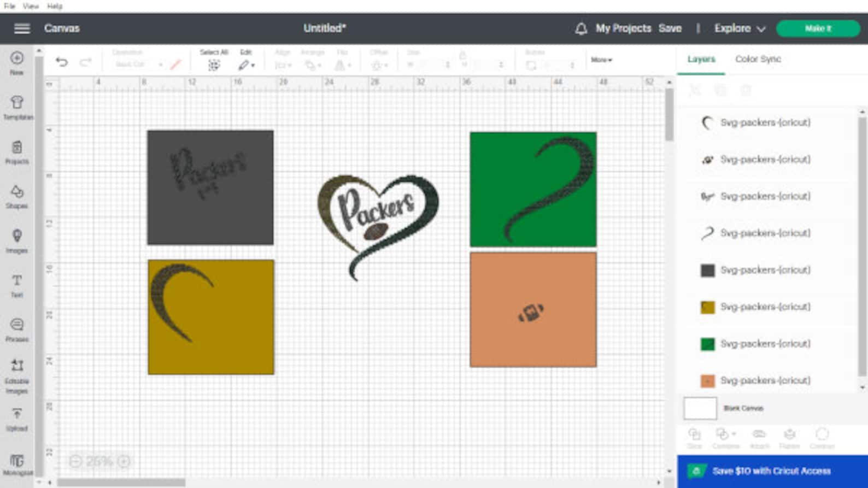
Task: Create a New project from sidebar
Action: [17, 63]
